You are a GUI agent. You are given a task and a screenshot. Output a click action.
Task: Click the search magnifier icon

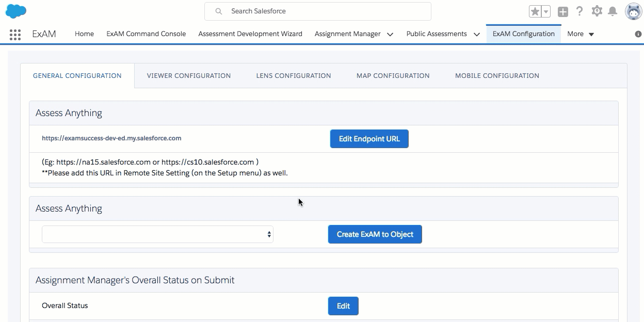(219, 11)
